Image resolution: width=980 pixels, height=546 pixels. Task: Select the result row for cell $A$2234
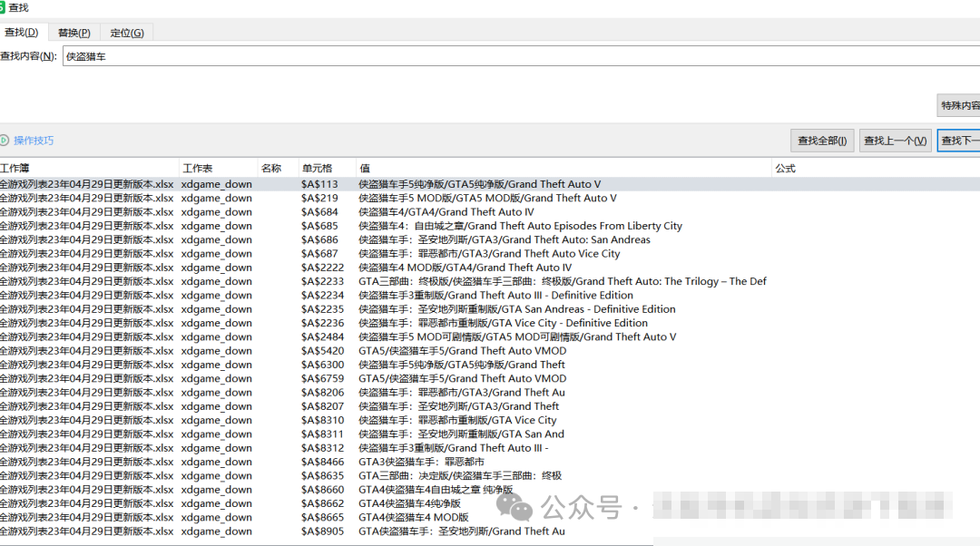click(x=490, y=295)
